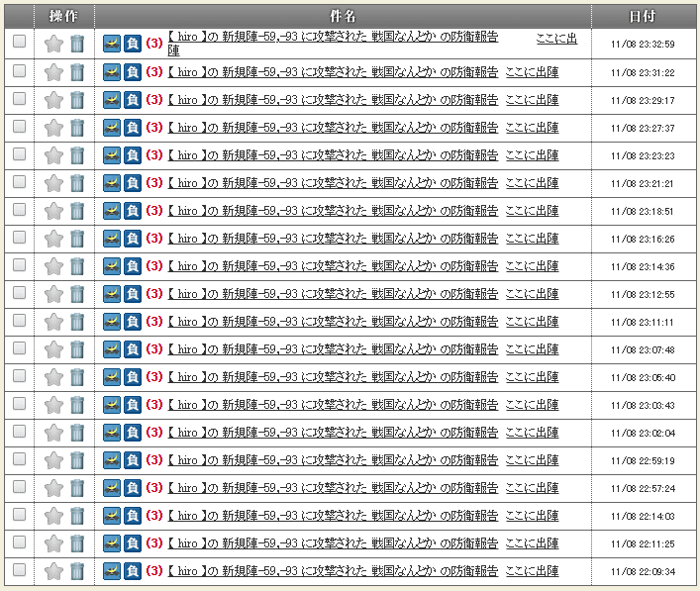Star the report dated 11/08 23:31:22

coord(54,72)
